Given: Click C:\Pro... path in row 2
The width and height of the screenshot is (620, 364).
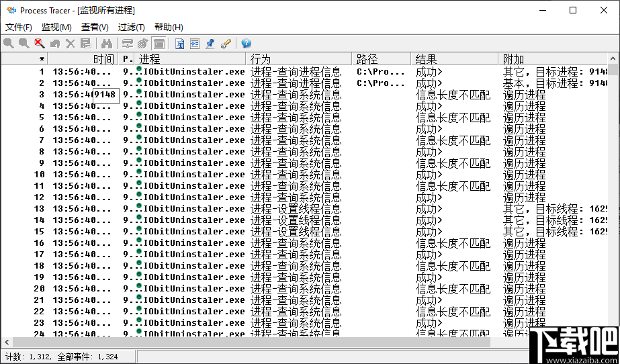Looking at the screenshot, I should pos(380,83).
